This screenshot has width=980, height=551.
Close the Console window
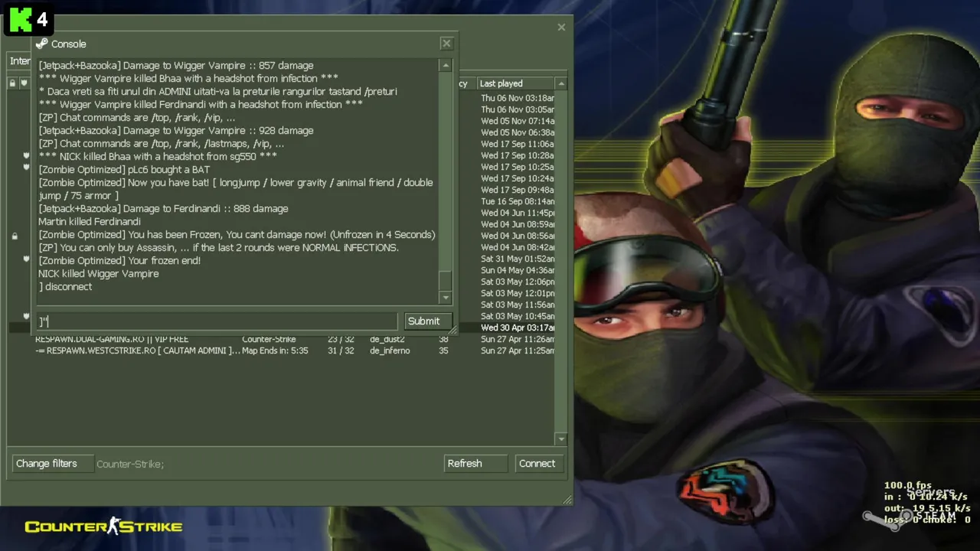(x=446, y=44)
